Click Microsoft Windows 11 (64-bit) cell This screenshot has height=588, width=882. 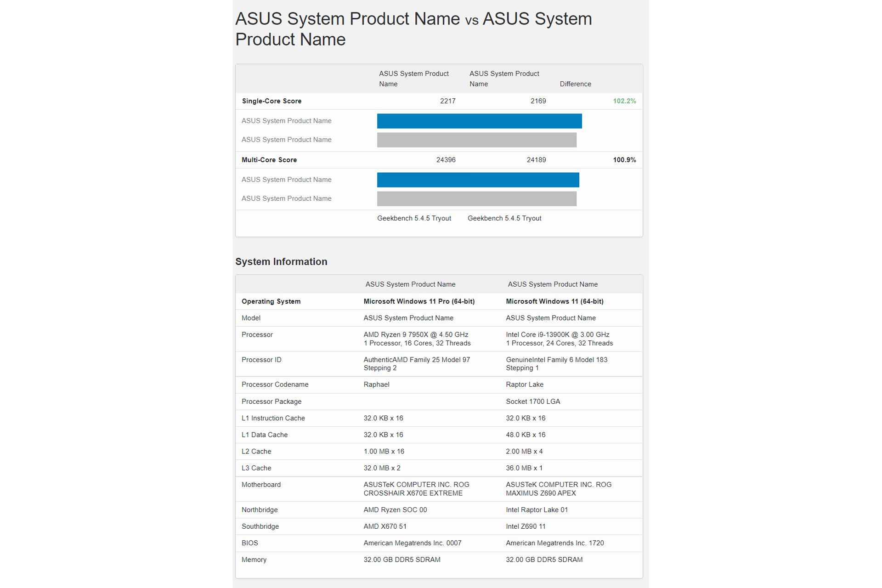[x=554, y=301]
